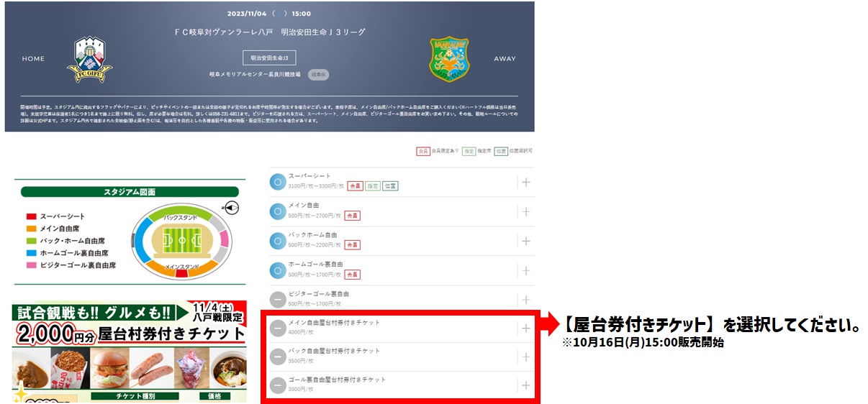Image resolution: width=868 pixels, height=404 pixels.
Task: Expand the バック自由屋台村券付きチケット row
Action: 526,357
